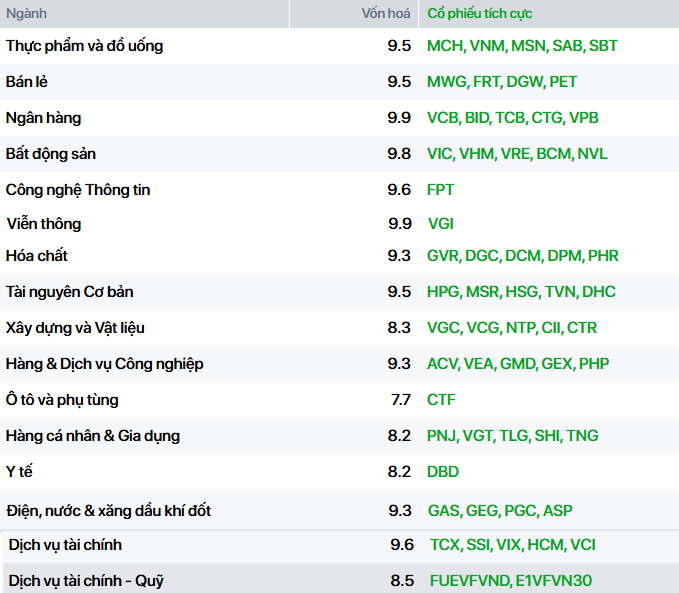Viewport: 679px width, 593px height.
Task: Click the DBD stock ticker
Action: click(x=443, y=471)
